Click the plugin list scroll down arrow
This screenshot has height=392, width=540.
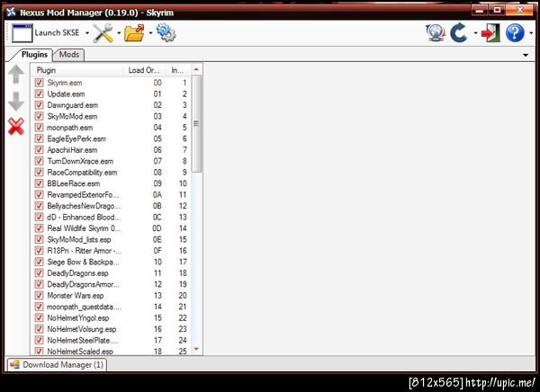coord(196,349)
